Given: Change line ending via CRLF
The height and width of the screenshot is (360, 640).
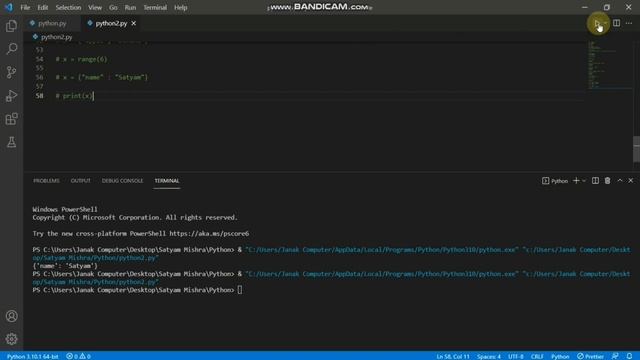Looking at the screenshot, I should [x=537, y=356].
